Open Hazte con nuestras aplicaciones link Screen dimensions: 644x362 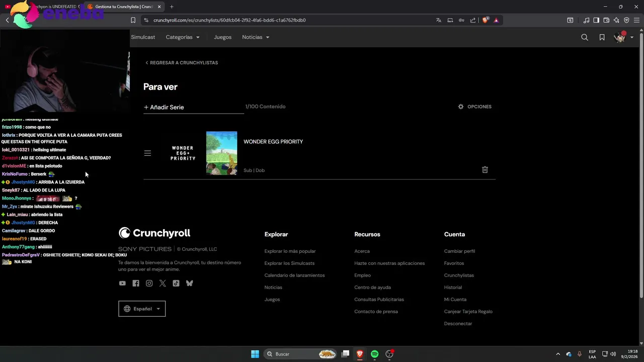point(389,263)
